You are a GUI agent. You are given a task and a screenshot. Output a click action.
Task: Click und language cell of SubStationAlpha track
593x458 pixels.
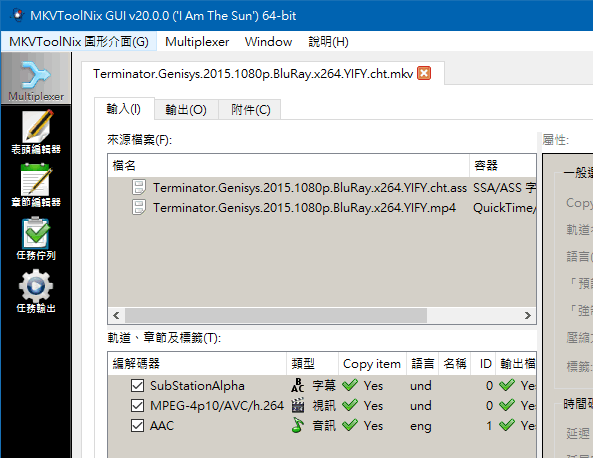pyautogui.click(x=421, y=385)
